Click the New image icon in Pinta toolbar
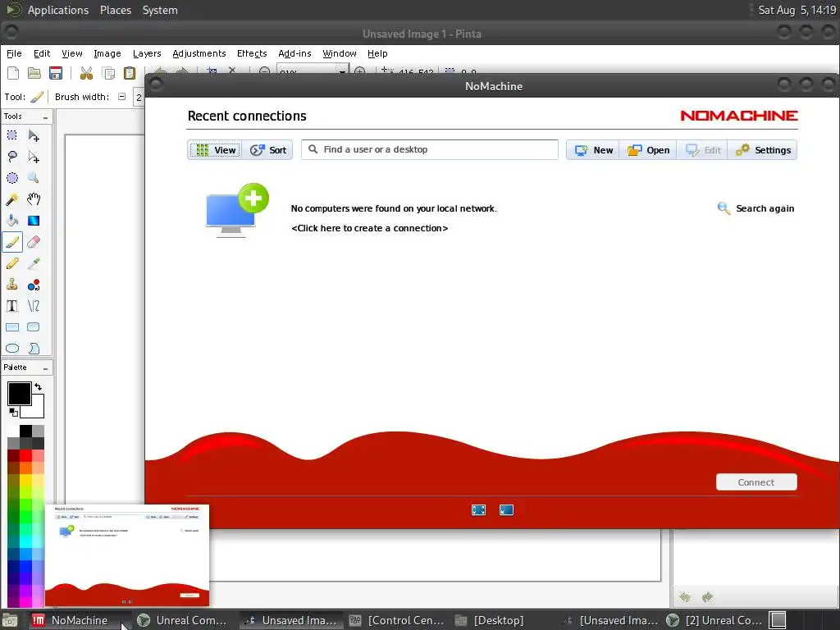The width and height of the screenshot is (840, 630). coord(13,73)
